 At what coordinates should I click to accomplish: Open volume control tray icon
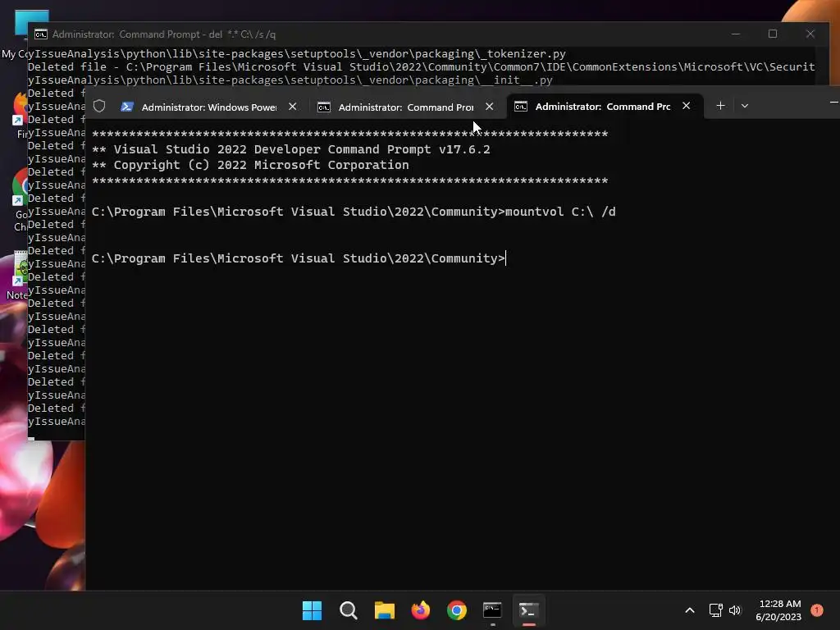pos(735,610)
